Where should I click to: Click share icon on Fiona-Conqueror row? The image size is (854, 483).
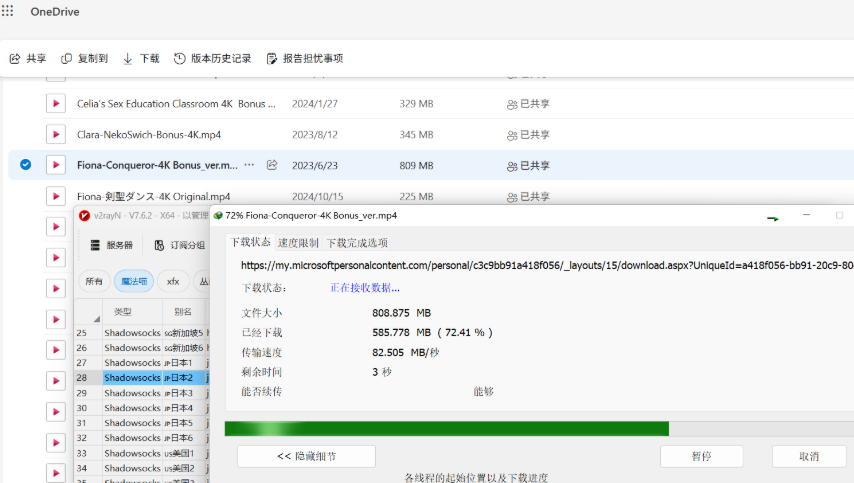(x=272, y=165)
